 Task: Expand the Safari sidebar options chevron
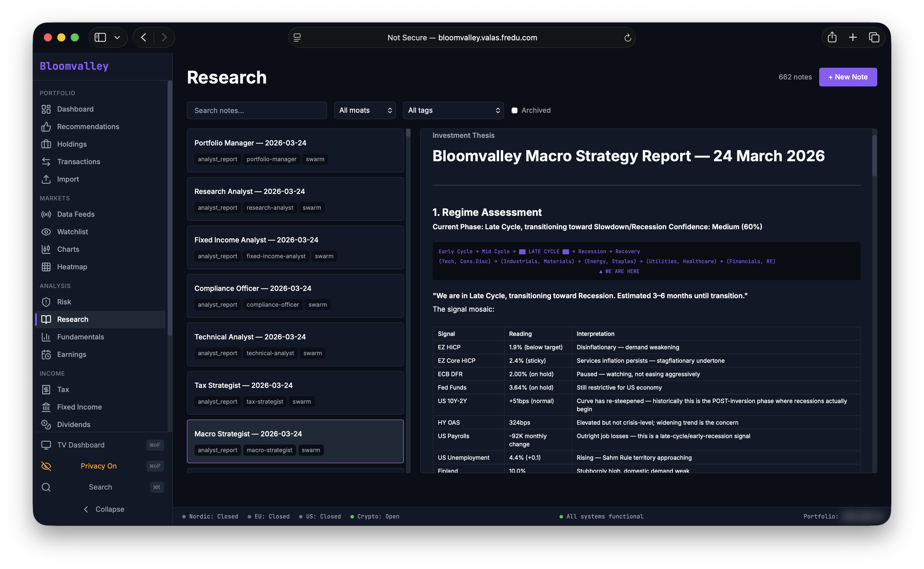pos(117,37)
